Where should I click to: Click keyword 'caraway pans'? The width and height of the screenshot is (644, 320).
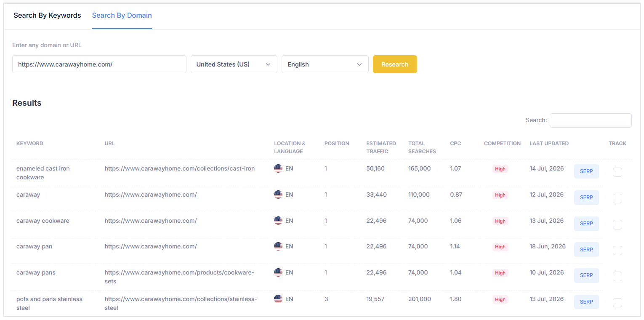pyautogui.click(x=36, y=272)
